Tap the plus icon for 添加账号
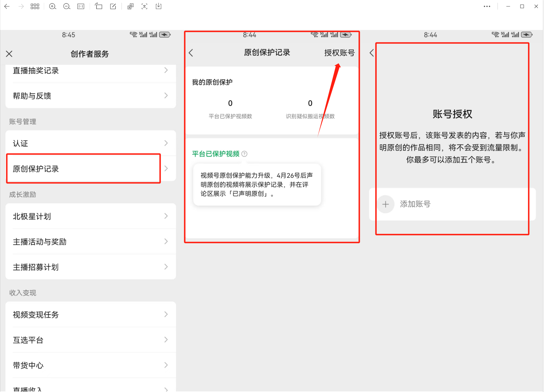This screenshot has height=392, width=544. pos(385,204)
